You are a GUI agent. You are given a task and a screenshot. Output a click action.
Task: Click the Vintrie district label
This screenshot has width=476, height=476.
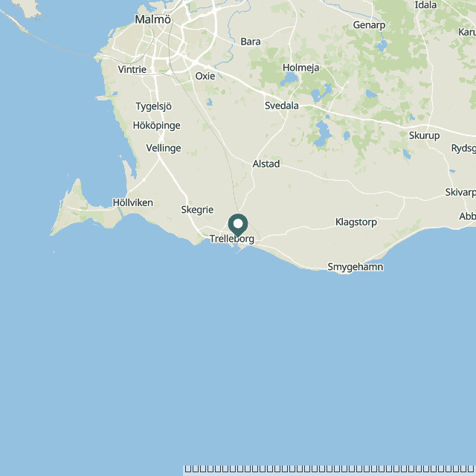point(132,69)
